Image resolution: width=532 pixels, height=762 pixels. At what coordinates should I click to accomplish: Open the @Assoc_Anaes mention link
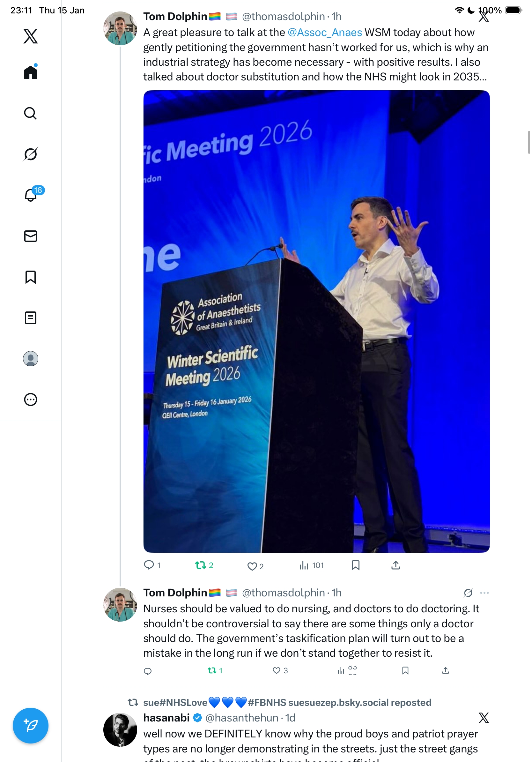tap(325, 32)
